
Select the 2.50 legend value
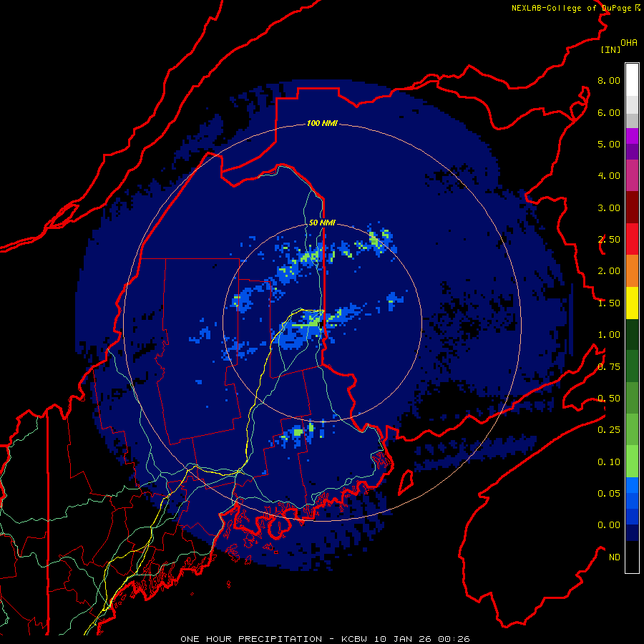609,240
